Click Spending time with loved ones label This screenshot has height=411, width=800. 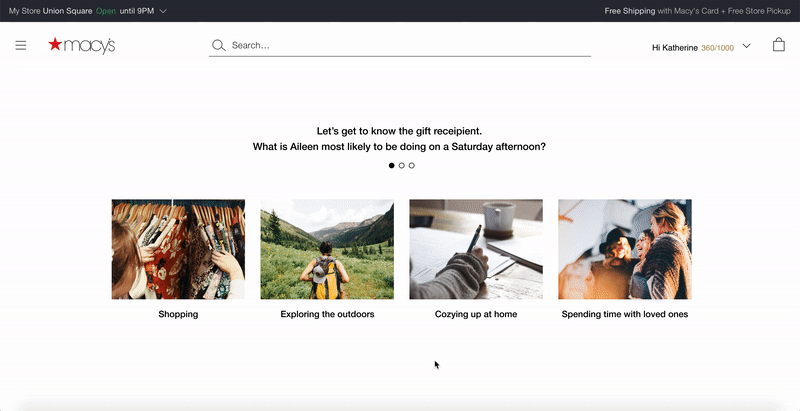click(625, 314)
